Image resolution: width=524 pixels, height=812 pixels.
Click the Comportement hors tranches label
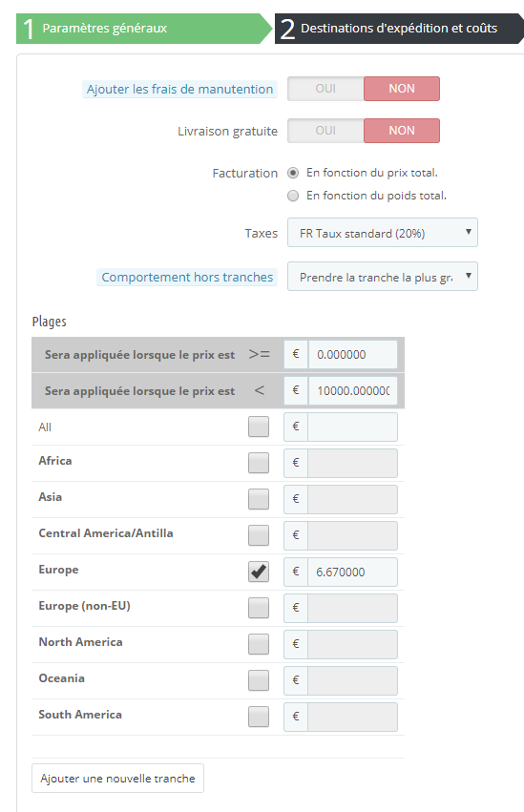187,277
